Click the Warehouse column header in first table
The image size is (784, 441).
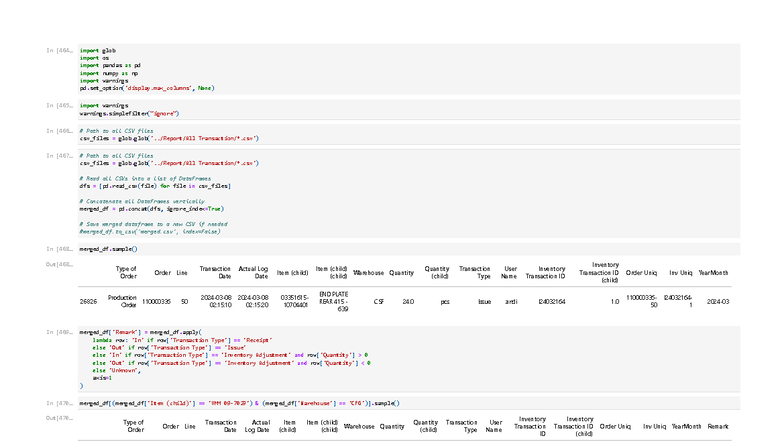(x=368, y=272)
